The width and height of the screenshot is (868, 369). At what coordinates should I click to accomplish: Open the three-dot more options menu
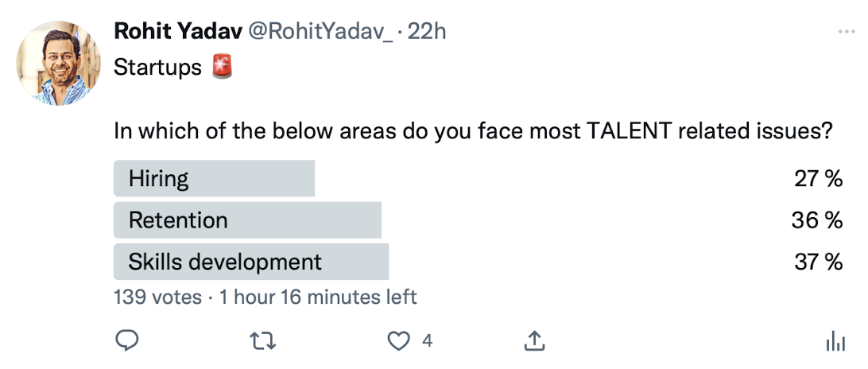pos(846,32)
